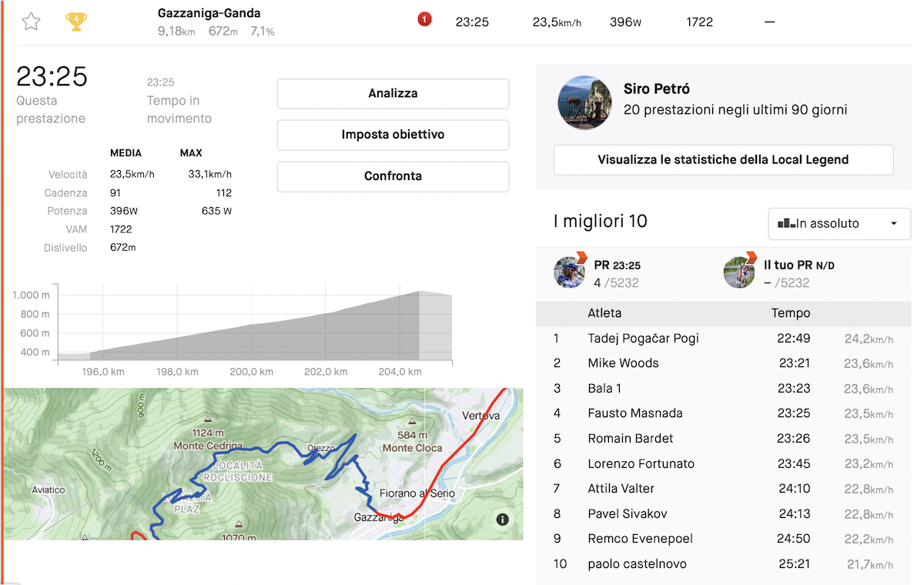This screenshot has height=585, width=924.
Task: Open Visualizza le statistiche della Local Legend
Action: pyautogui.click(x=723, y=160)
